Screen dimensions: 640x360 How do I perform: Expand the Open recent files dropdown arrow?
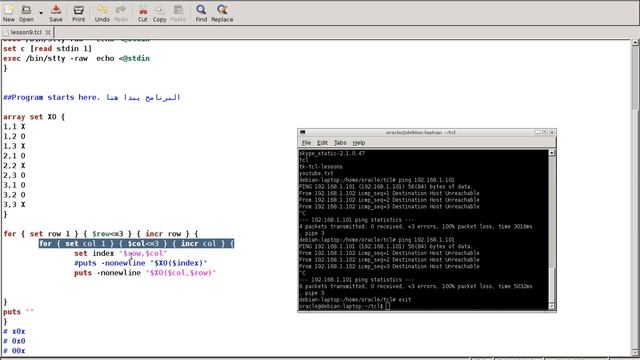(41, 13)
